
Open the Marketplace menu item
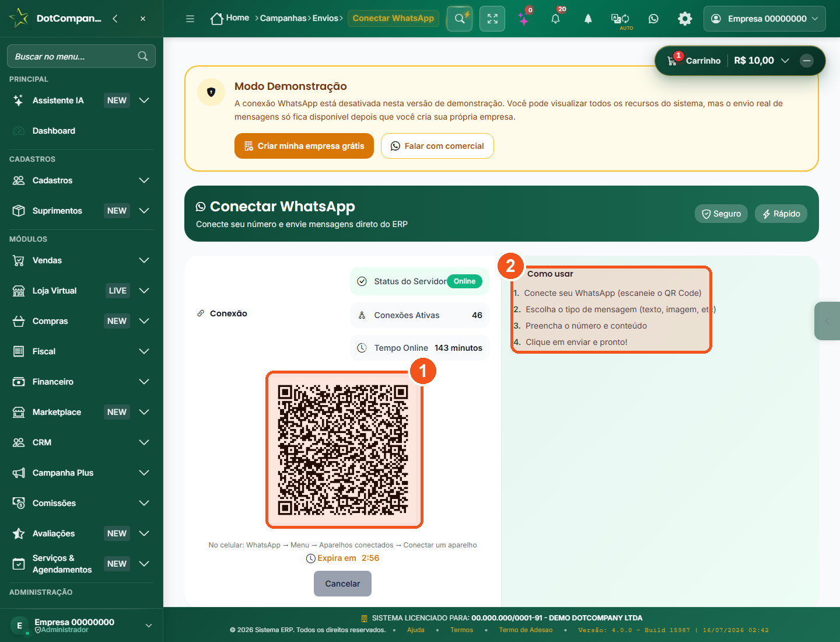coord(81,412)
